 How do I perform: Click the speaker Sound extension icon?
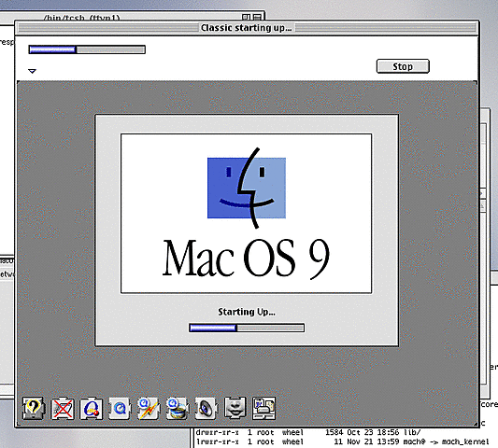pos(206,409)
